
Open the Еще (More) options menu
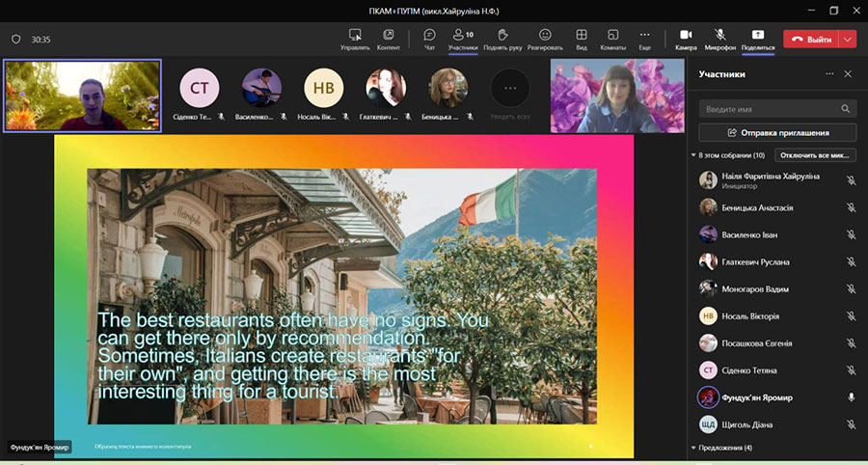pyautogui.click(x=644, y=36)
